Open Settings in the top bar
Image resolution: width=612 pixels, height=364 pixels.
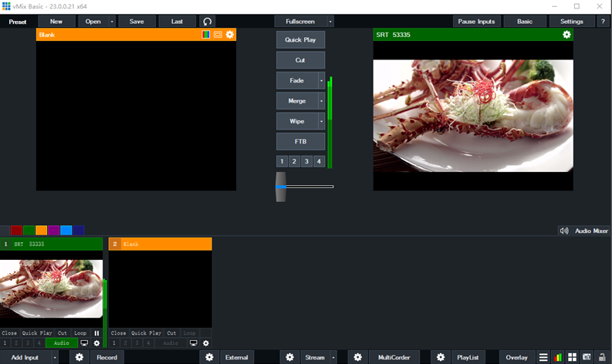(x=571, y=22)
